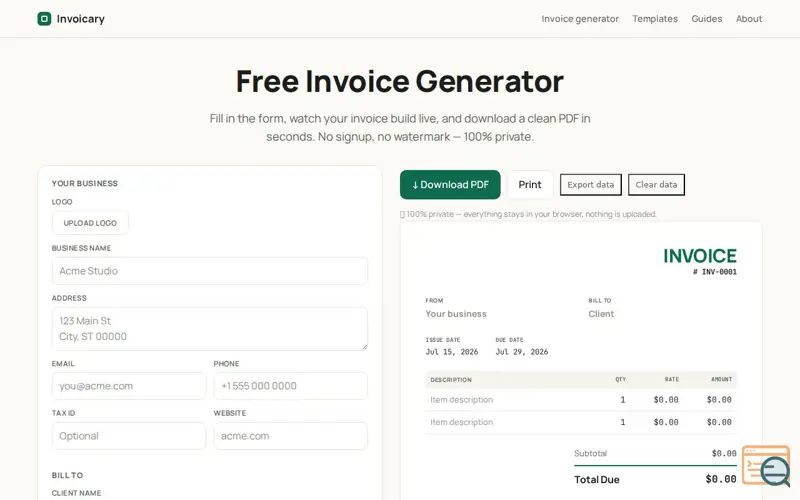
Task: Click the Export data button
Action: [591, 185]
